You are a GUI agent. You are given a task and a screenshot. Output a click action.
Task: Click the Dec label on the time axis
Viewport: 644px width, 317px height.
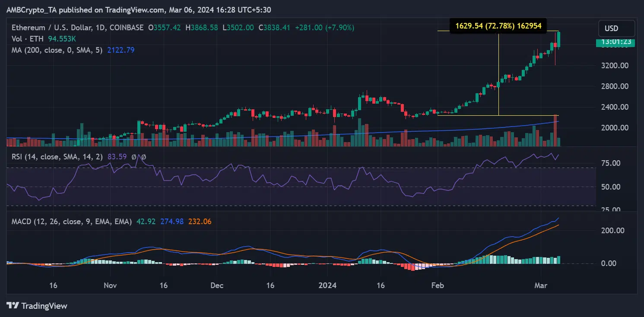click(x=217, y=285)
